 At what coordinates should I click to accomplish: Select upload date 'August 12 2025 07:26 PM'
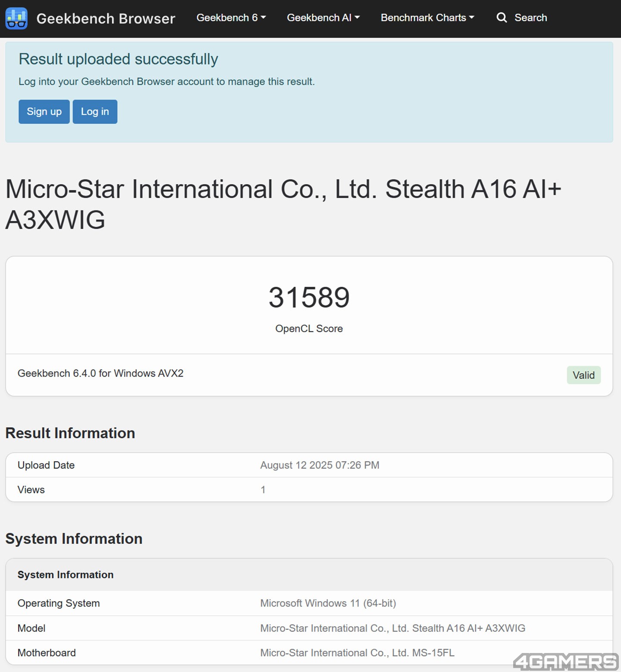pyautogui.click(x=320, y=465)
